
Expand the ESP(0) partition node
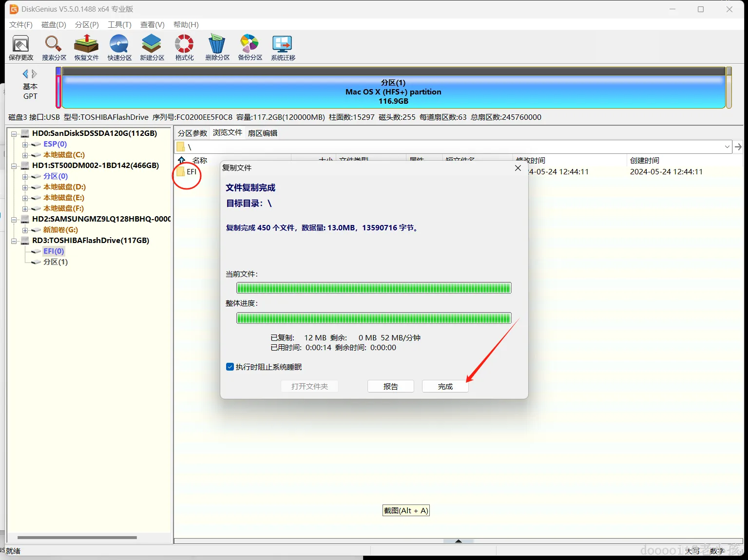(25, 144)
